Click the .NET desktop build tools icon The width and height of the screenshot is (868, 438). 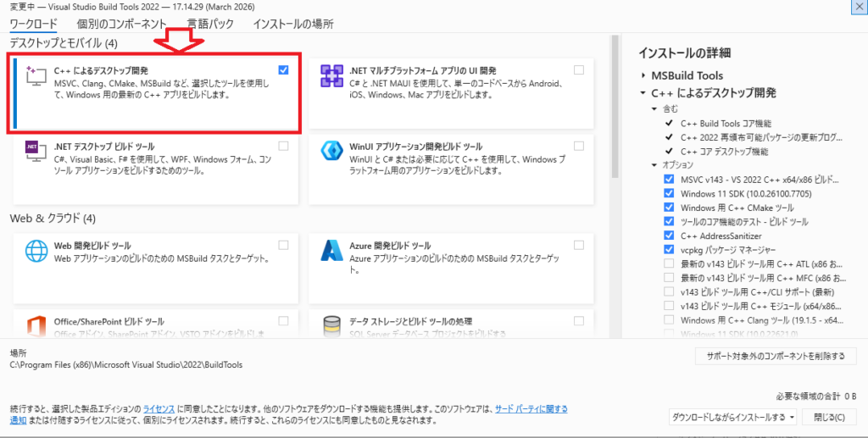click(x=35, y=151)
